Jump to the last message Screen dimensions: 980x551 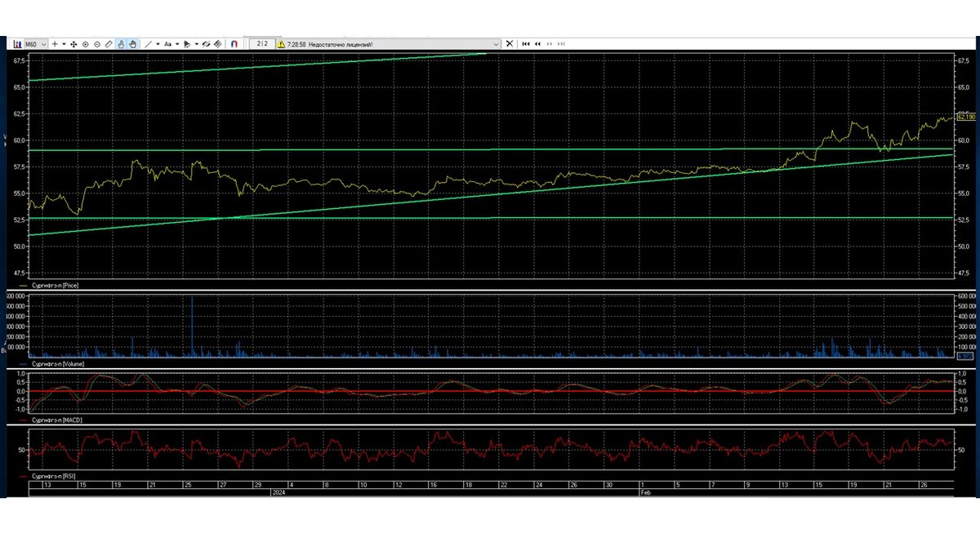click(x=561, y=44)
